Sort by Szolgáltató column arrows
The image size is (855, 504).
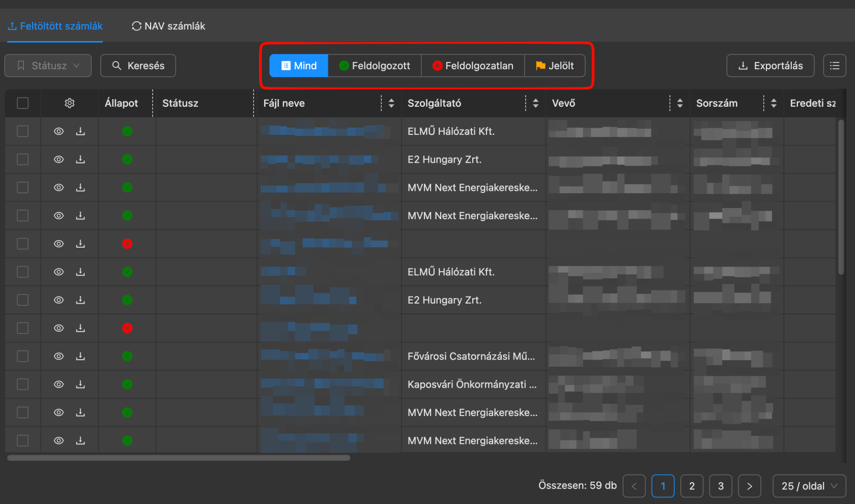535,103
